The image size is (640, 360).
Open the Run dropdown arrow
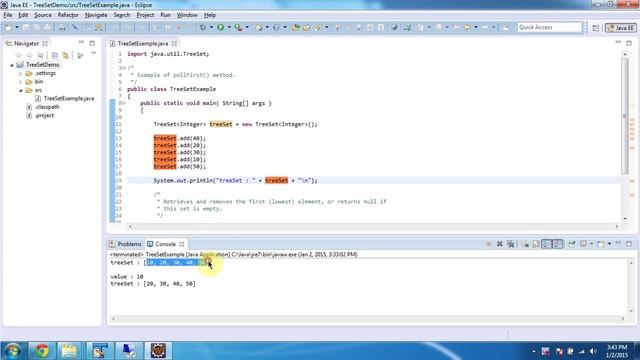229,27
